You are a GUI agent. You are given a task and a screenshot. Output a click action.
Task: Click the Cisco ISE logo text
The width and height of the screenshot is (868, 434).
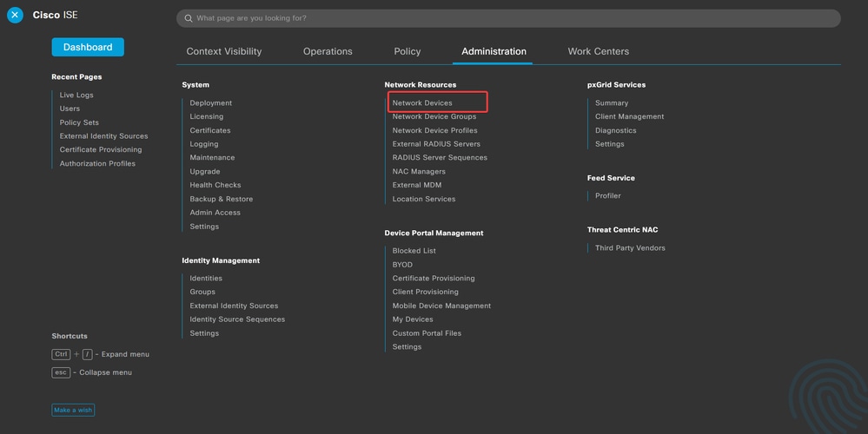click(x=56, y=15)
